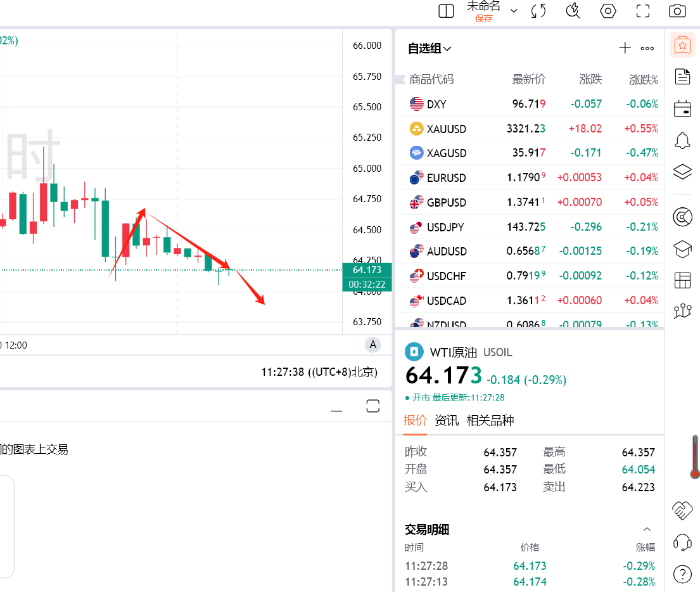The image size is (700, 592).
Task: Toggle the 'A' auto-scale button on chart
Action: pos(372,344)
